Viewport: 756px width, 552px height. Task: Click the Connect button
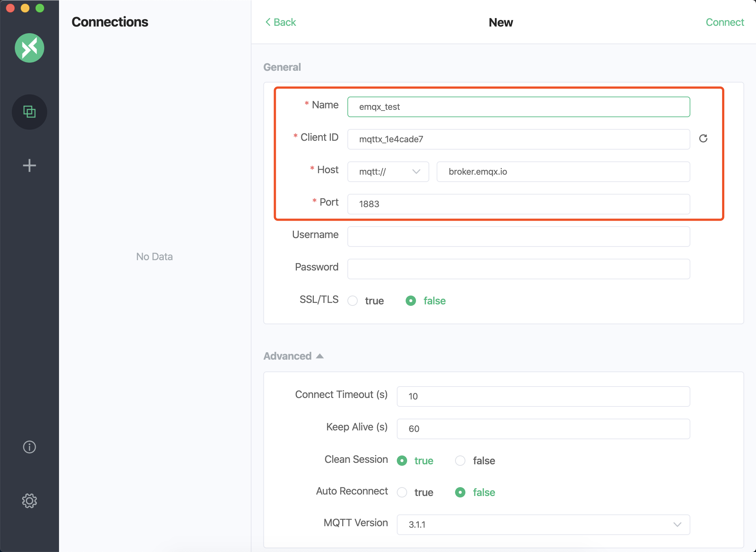[x=724, y=22]
